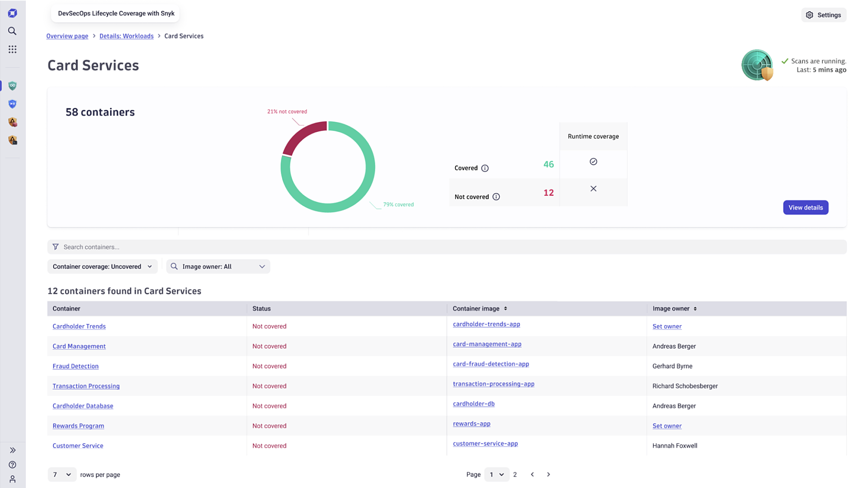Viewport: 868px width, 488px height.
Task: Click Details Workloads breadcrumb link
Action: click(127, 36)
